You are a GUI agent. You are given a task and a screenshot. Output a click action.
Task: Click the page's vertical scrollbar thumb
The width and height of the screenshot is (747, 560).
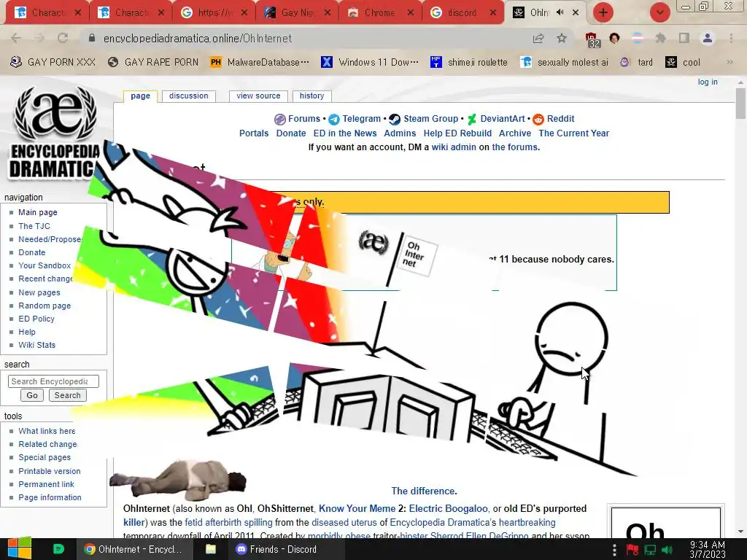pos(740,104)
